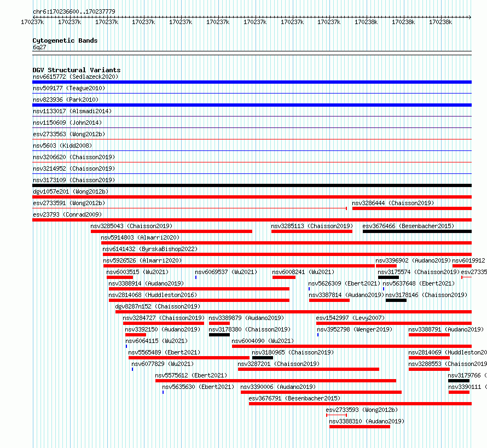Image resolution: width=487 pixels, height=448 pixels.
Task: Open nsv6069537 (Wu2021) variant
Action: coord(226,272)
